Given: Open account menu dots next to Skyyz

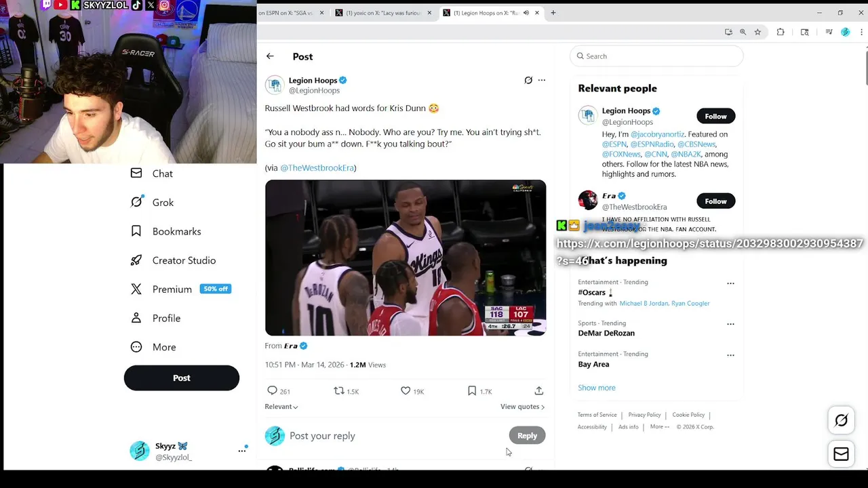Looking at the screenshot, I should pos(242,451).
